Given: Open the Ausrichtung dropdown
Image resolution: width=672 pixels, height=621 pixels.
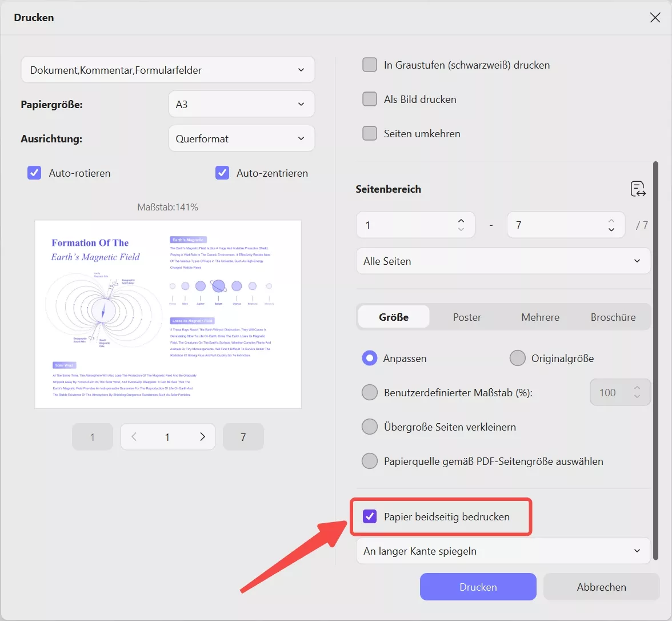Looking at the screenshot, I should click(x=242, y=138).
